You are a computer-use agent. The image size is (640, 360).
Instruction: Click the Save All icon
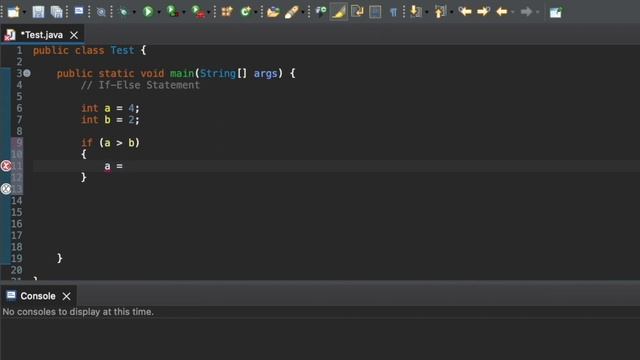click(56, 12)
